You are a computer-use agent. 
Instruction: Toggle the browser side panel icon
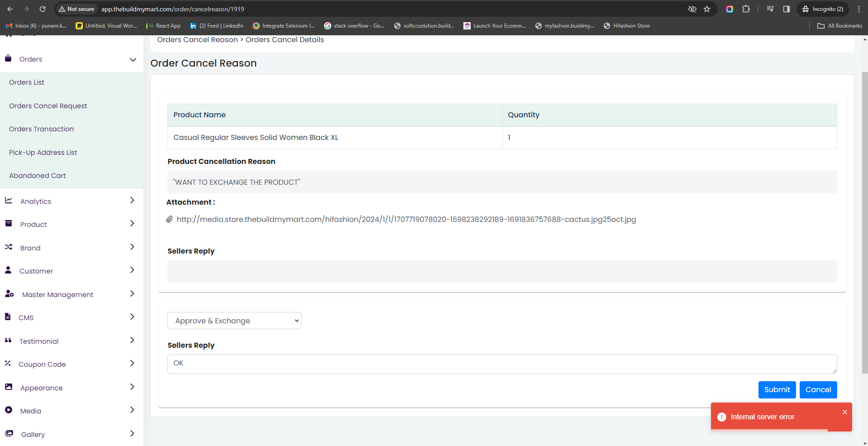(x=787, y=9)
